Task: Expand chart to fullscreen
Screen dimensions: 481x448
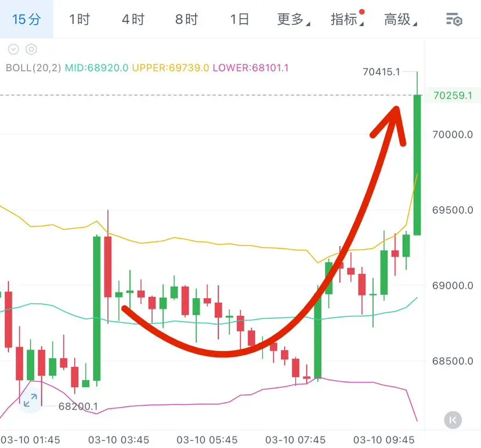Action: (x=30, y=400)
